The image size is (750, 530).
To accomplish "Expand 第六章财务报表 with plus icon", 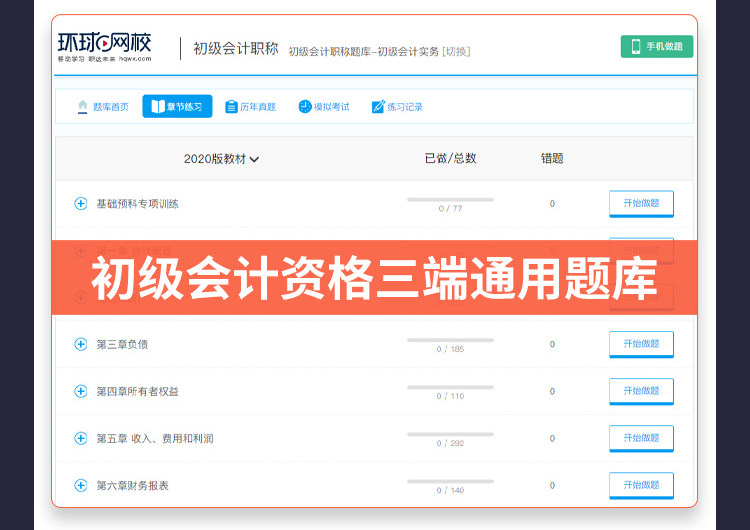I will click(81, 485).
